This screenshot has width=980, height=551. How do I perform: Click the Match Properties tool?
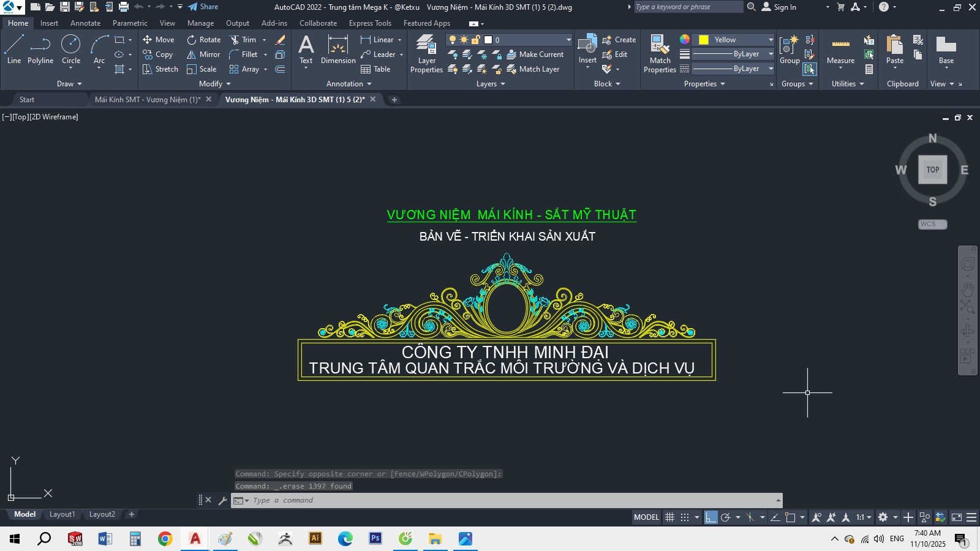click(x=660, y=54)
